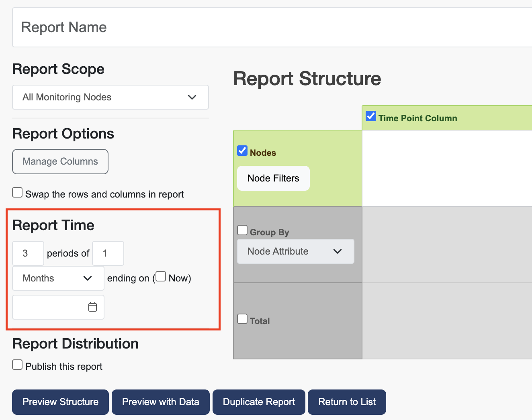The image size is (532, 420).
Task: Click the number of periods field
Action: coord(28,253)
